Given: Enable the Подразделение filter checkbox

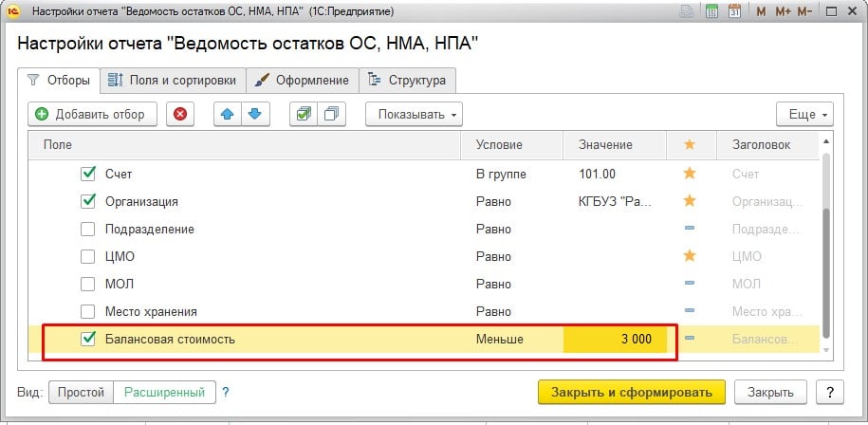Looking at the screenshot, I should (89, 229).
